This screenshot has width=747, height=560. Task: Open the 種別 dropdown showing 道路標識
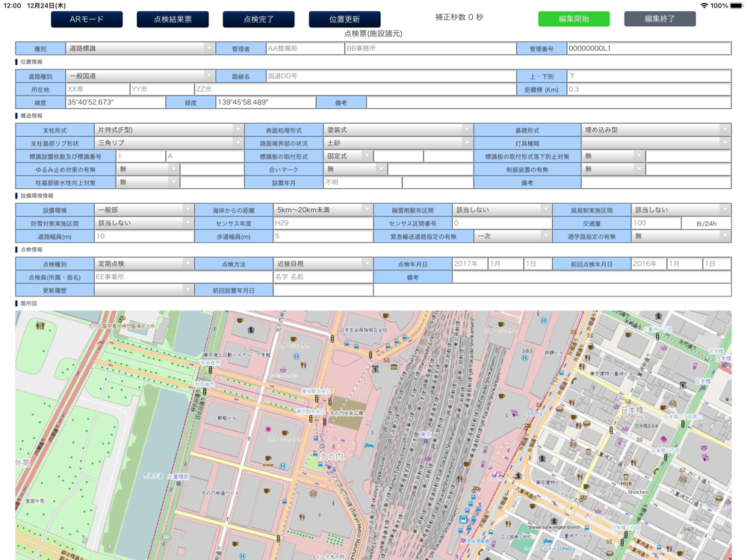tap(140, 49)
